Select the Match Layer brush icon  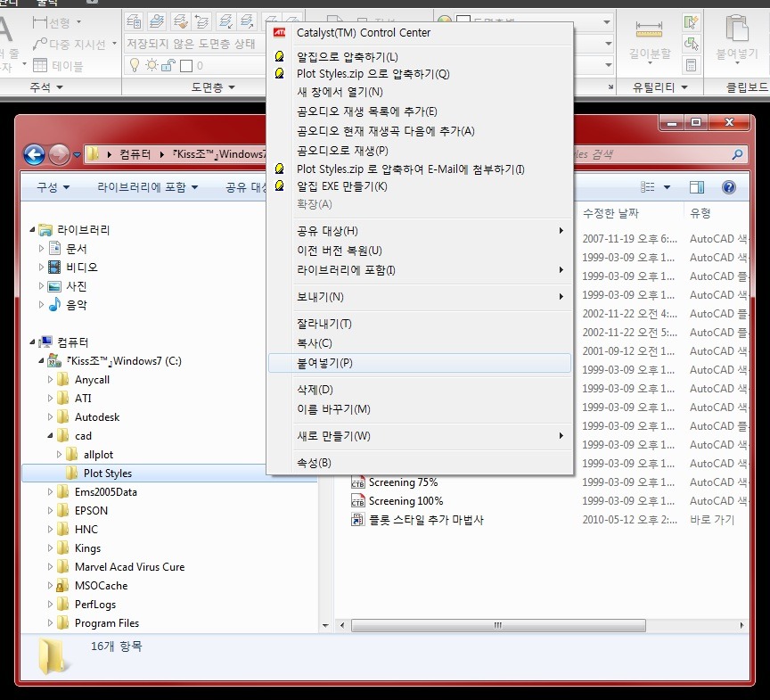point(180,21)
